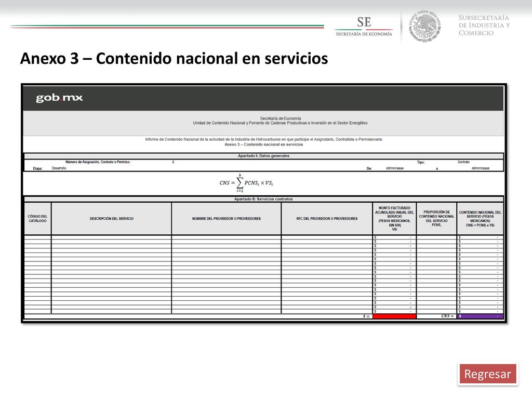This screenshot has width=532, height=399.
Task: Click the Mexican national seal emblem
Action: pyautogui.click(x=424, y=26)
